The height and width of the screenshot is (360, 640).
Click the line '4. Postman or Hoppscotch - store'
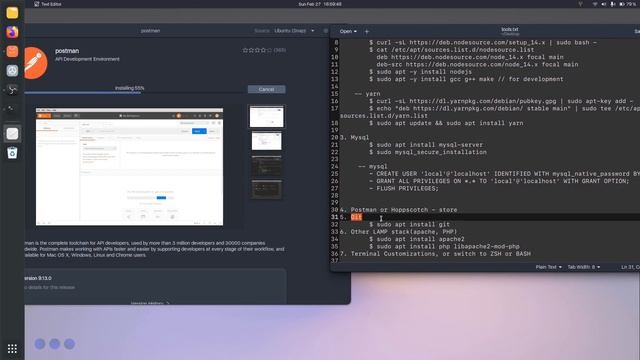pyautogui.click(x=399, y=210)
